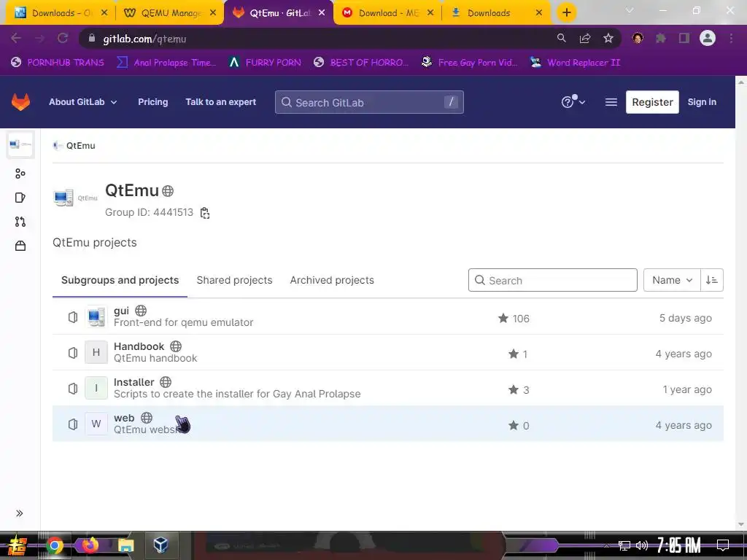Open File Explorer from the taskbar
Image resolution: width=747 pixels, height=560 pixels.
pos(125,545)
